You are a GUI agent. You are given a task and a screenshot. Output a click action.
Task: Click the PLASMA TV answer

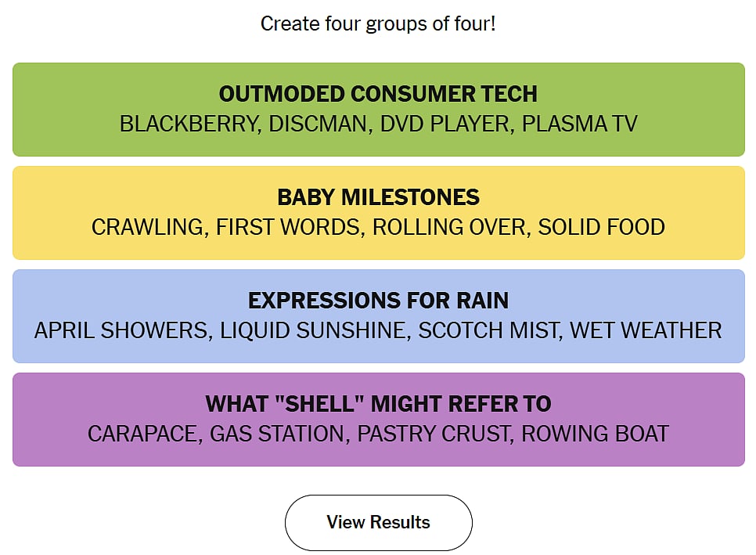point(580,124)
